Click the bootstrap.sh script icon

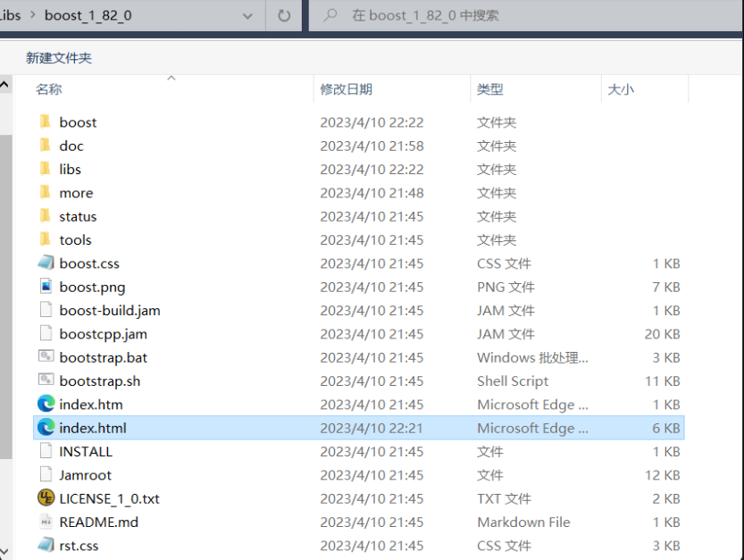pyautogui.click(x=46, y=380)
